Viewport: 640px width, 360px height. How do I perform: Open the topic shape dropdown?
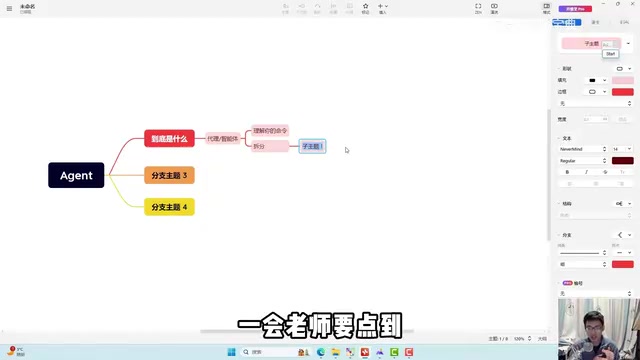[624, 69]
